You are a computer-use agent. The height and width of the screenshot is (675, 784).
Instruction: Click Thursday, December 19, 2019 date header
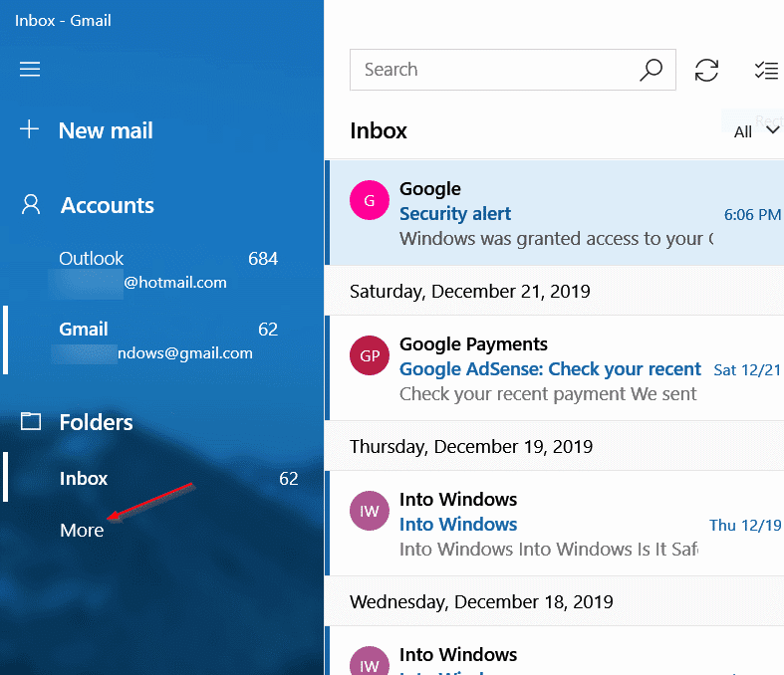click(x=471, y=447)
